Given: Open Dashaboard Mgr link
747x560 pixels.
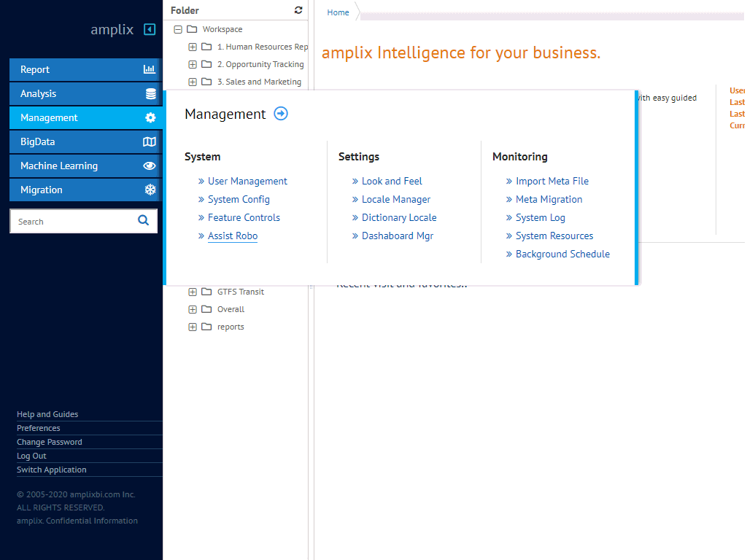Looking at the screenshot, I should tap(398, 236).
